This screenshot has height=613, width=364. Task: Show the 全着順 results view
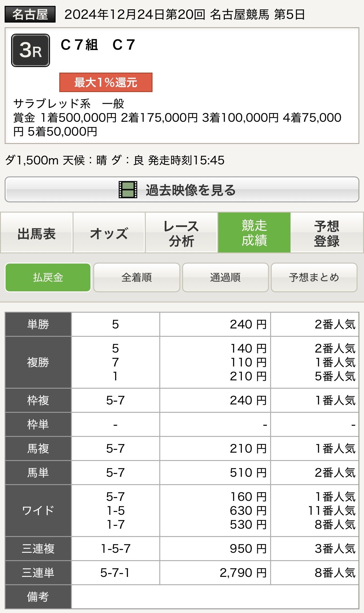137,277
